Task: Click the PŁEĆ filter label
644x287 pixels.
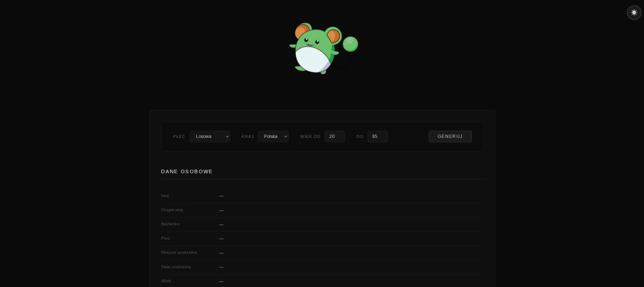Action: click(179, 136)
